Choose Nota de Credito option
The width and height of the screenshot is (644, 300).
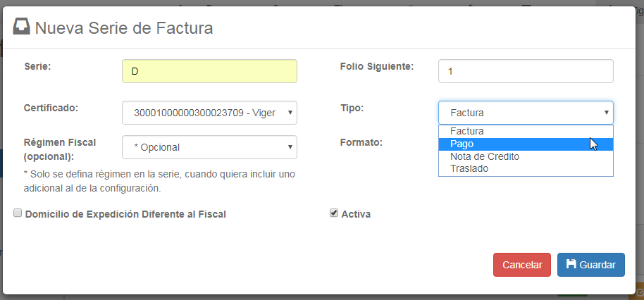click(x=484, y=156)
